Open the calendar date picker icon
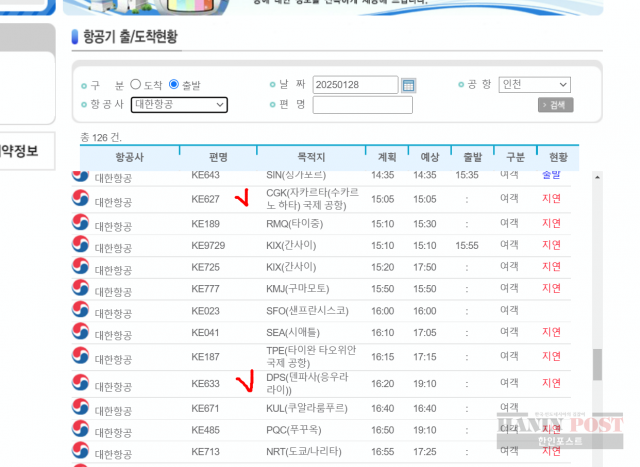Viewport: 640px width, 467px height. 408,85
